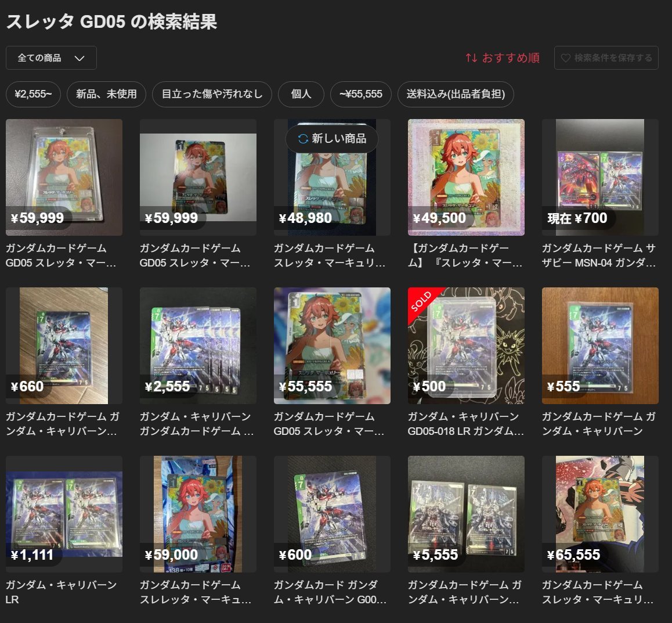Screen dimensions: 672x623
Task: Open the card thumbnail priced ¥59,000
Action: [x=198, y=514]
